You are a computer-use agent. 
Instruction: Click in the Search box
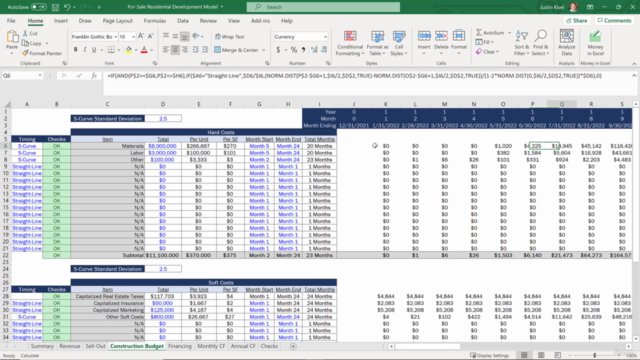click(323, 7)
